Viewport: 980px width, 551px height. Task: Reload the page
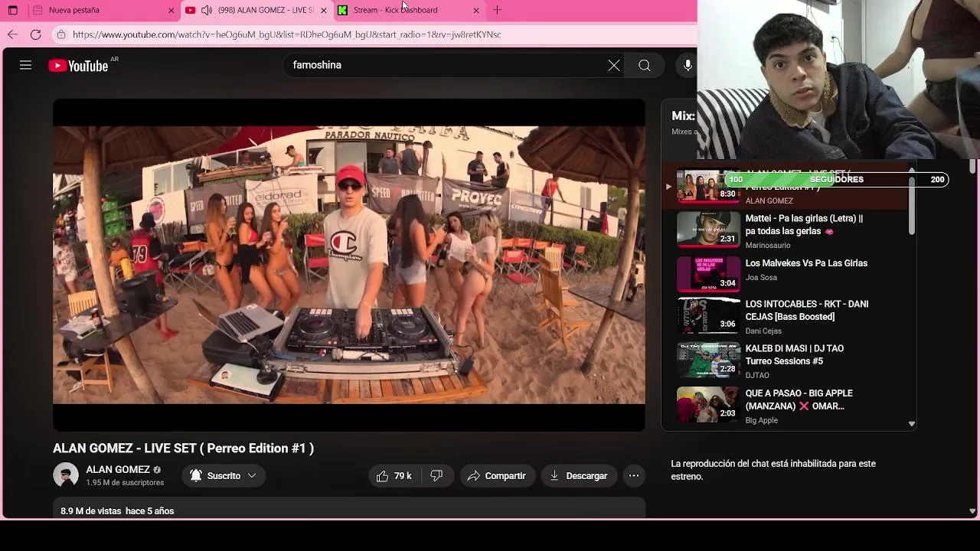(35, 34)
